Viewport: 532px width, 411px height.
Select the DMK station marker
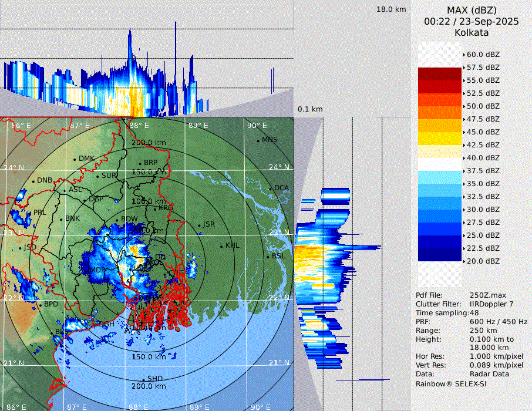(x=75, y=159)
